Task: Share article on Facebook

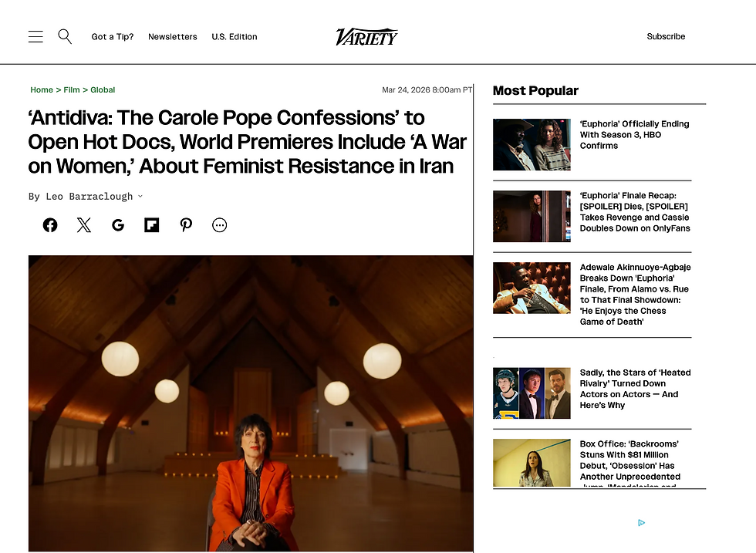Action: pos(50,225)
